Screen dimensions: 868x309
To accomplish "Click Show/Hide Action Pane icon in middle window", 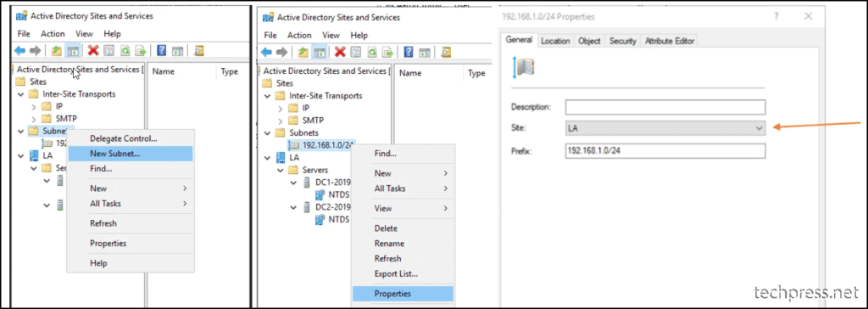I will tap(425, 52).
